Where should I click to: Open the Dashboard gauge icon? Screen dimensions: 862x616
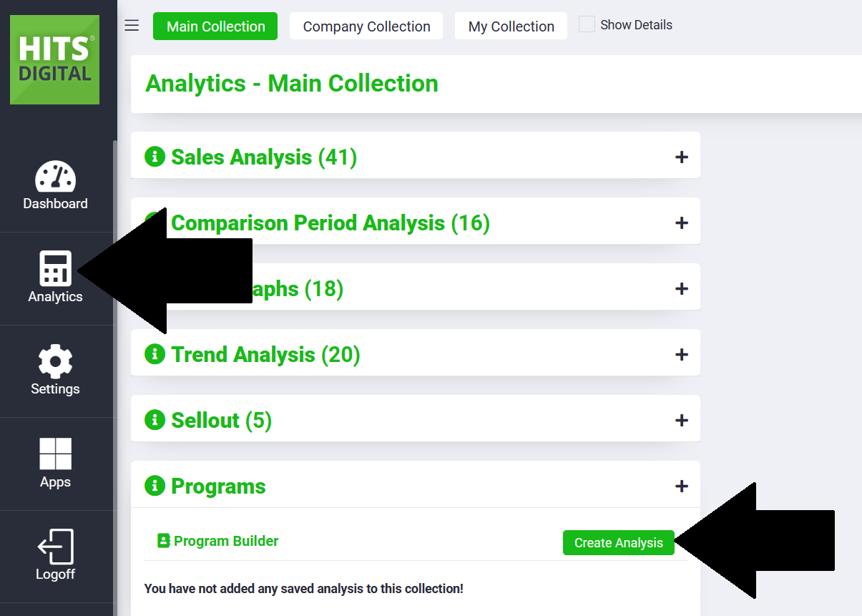tap(55, 177)
